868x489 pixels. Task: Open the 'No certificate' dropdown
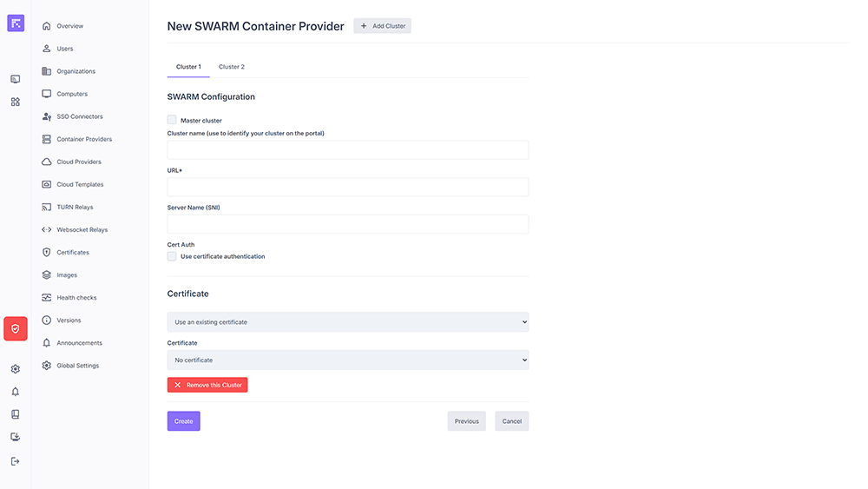coord(347,360)
